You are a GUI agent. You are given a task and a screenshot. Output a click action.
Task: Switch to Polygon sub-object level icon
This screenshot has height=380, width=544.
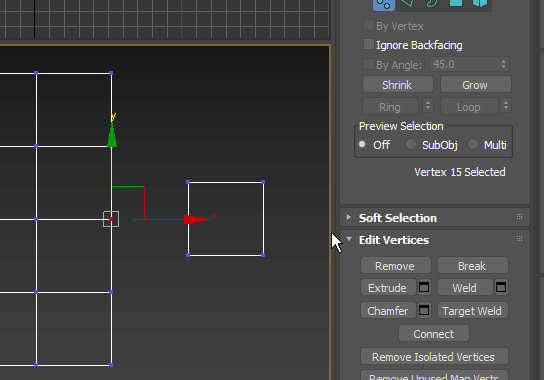[456, 3]
